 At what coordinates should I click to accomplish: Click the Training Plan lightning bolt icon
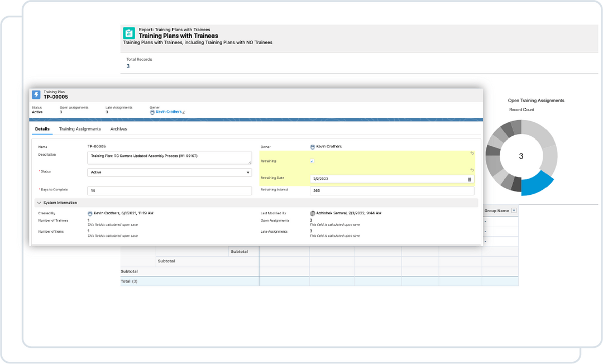(37, 95)
